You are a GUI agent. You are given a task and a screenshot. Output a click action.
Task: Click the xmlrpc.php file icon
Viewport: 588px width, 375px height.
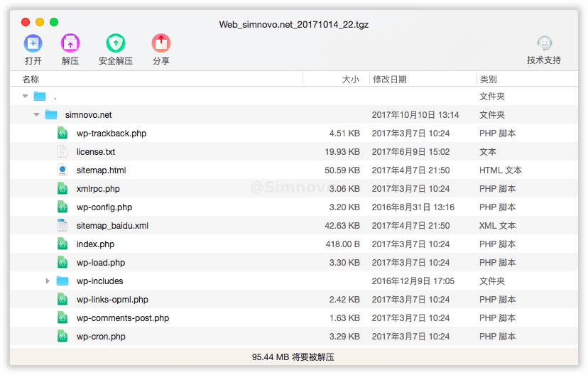(x=62, y=189)
